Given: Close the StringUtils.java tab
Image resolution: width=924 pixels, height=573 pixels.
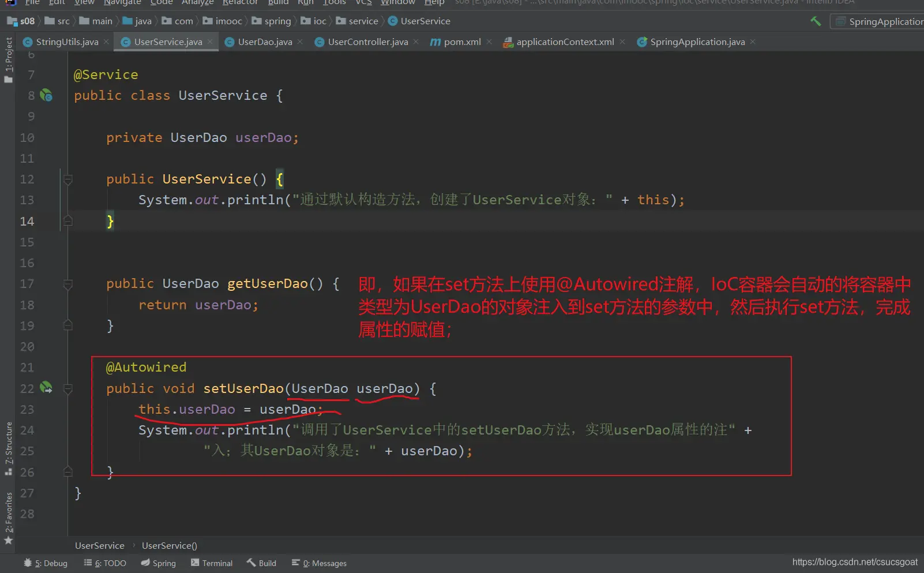Looking at the screenshot, I should click(x=107, y=42).
